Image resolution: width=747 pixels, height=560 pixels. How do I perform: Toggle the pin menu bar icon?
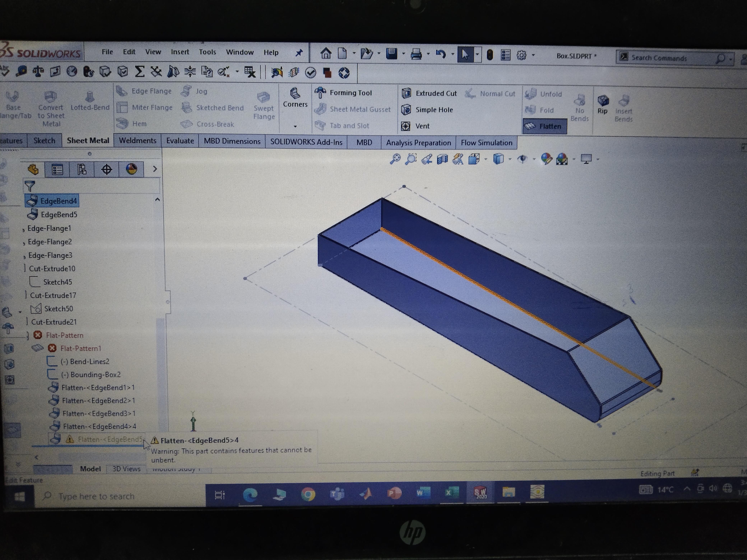[x=299, y=53]
